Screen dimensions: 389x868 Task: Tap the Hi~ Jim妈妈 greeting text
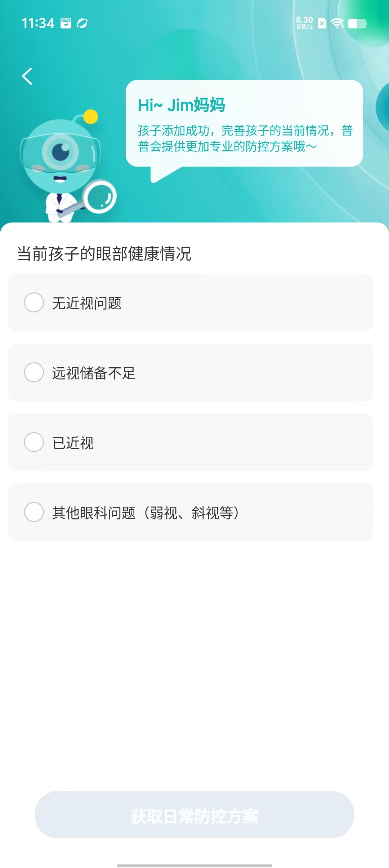pyautogui.click(x=182, y=105)
